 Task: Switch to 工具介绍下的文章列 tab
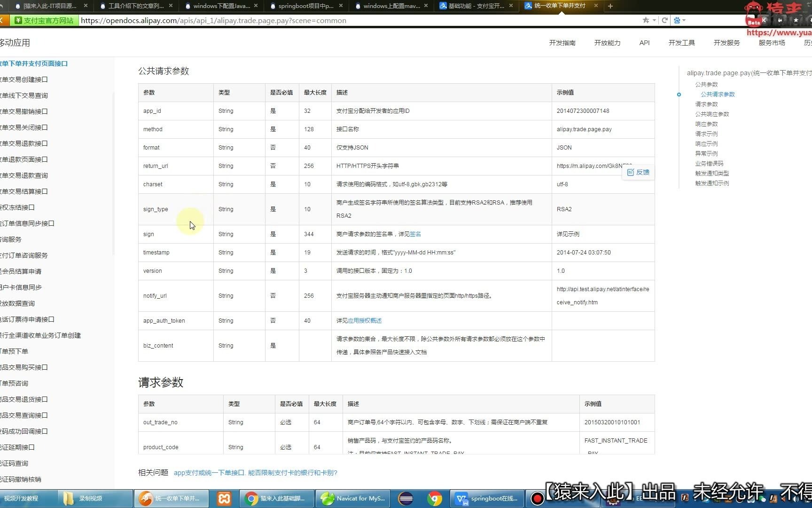(135, 6)
